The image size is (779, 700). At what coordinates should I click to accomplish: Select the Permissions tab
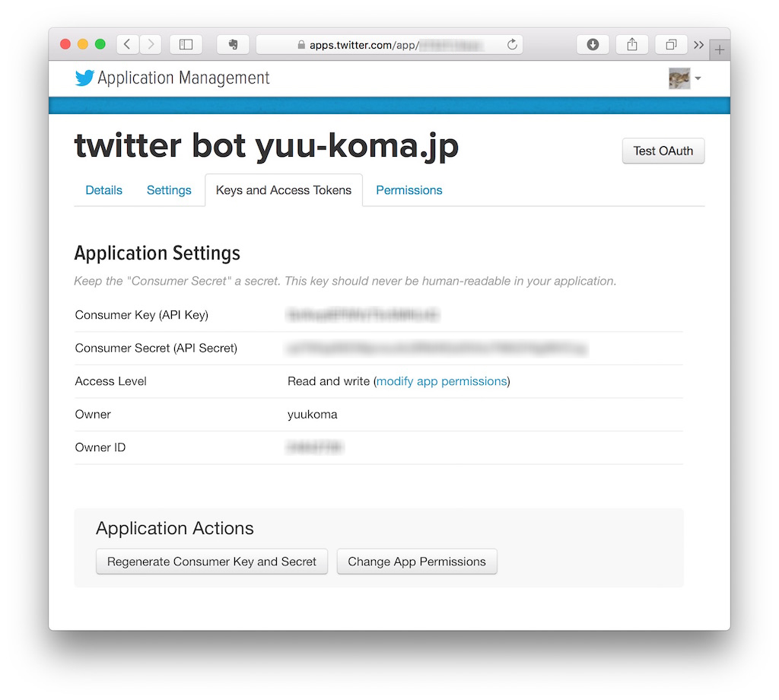pyautogui.click(x=409, y=190)
